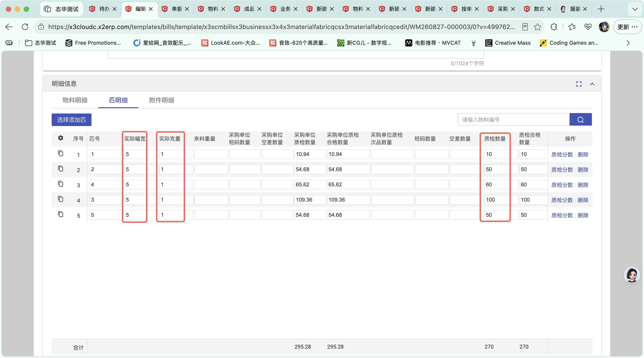Select the 匹明细 tab
The height and width of the screenshot is (358, 644).
click(x=118, y=100)
